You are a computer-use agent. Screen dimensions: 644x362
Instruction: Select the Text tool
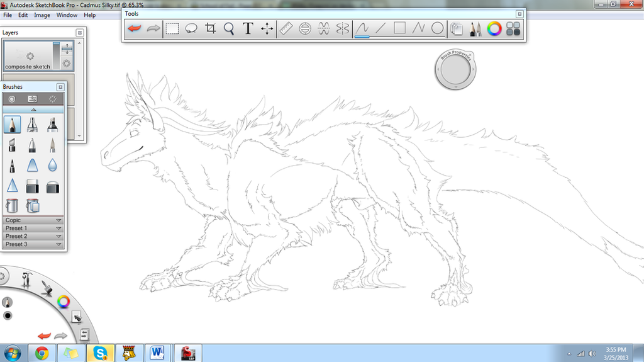tap(248, 29)
